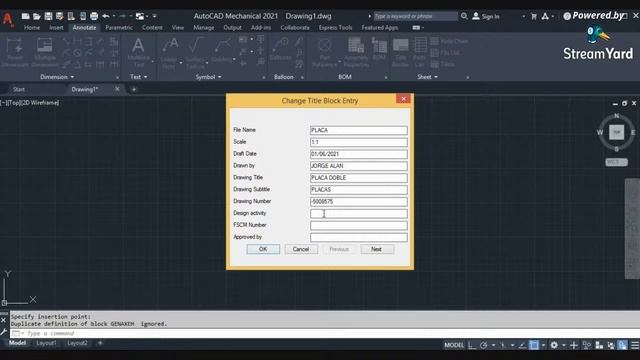Click the Undo arrow icon
The height and width of the screenshot is (360, 640).
click(106, 16)
